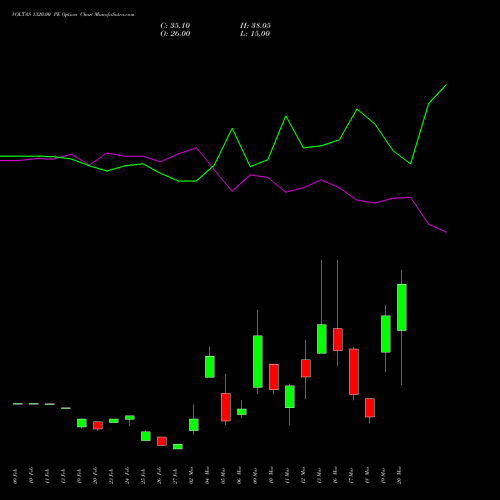Image resolution: width=500 pixels, height=500 pixels.
Task: Select the 11 Mar green candlestick
Action: tap(290, 396)
